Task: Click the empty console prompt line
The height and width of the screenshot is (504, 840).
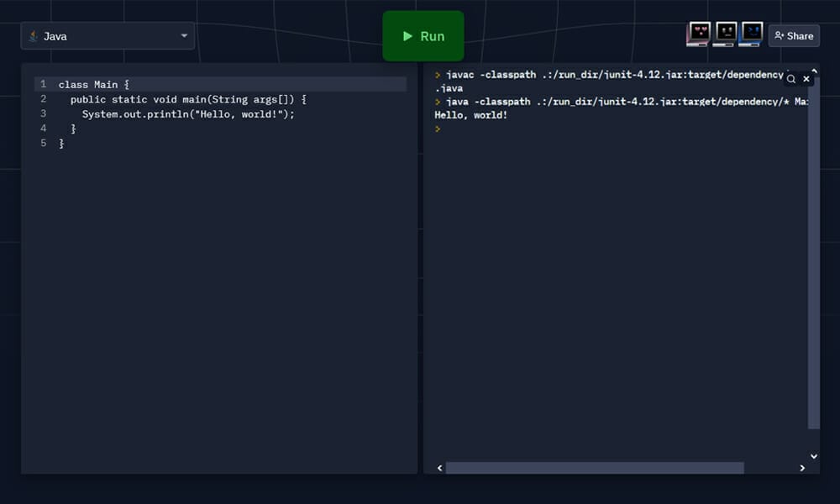Action: 438,129
